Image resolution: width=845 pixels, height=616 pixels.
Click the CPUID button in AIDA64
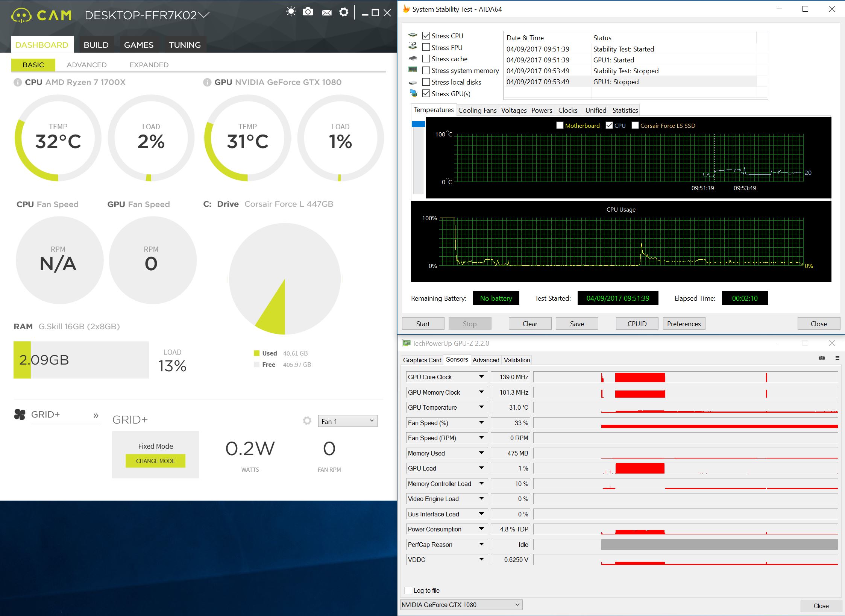(637, 324)
